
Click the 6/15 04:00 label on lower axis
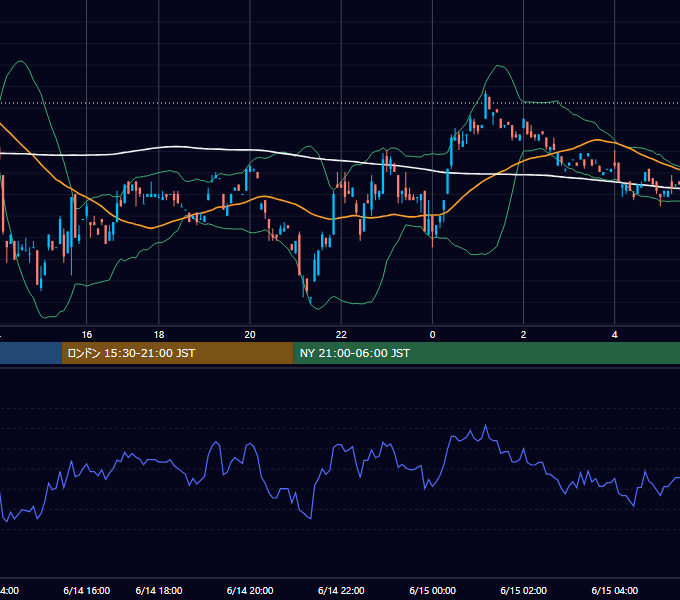[615, 590]
